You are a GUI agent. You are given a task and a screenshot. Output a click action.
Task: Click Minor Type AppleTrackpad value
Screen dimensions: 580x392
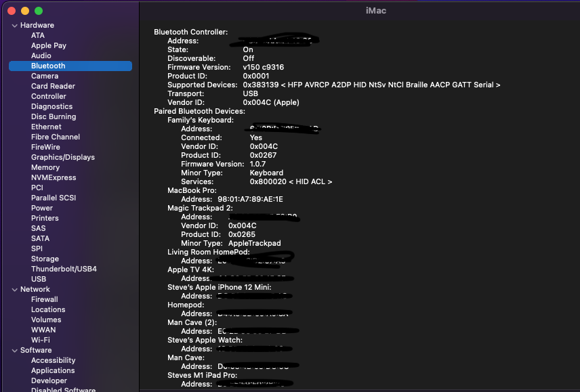click(255, 244)
